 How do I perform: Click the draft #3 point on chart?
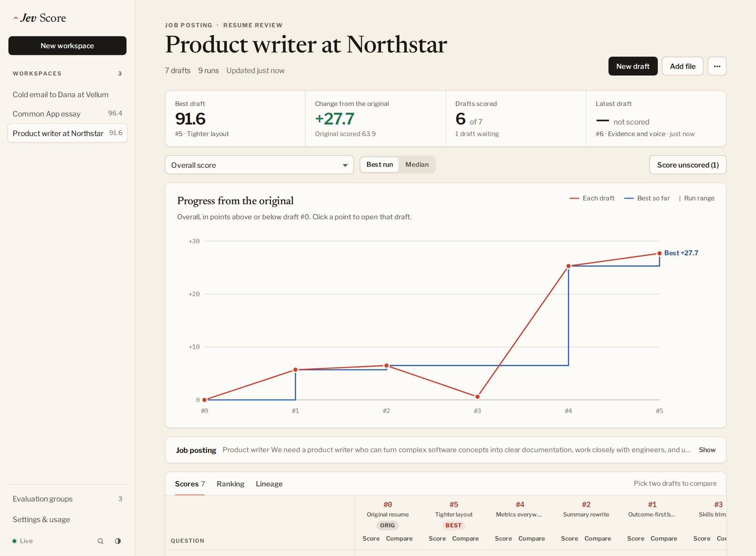[477, 397]
